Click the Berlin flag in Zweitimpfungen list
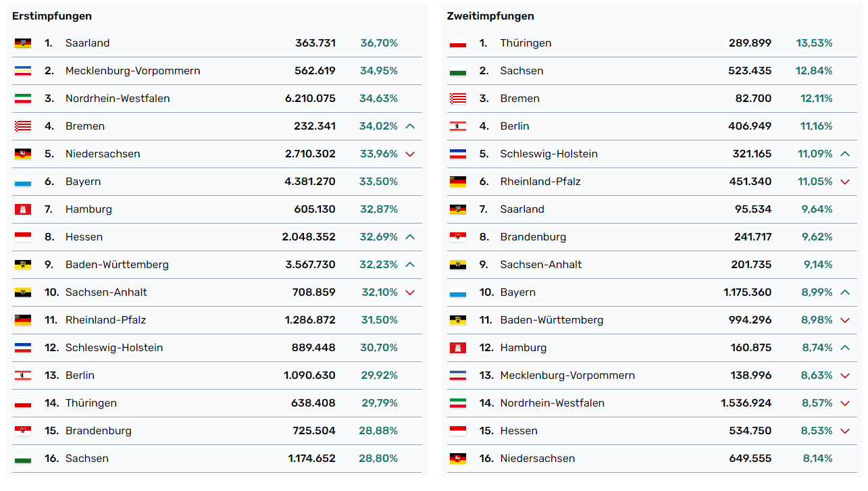868x491 pixels. [x=458, y=126]
